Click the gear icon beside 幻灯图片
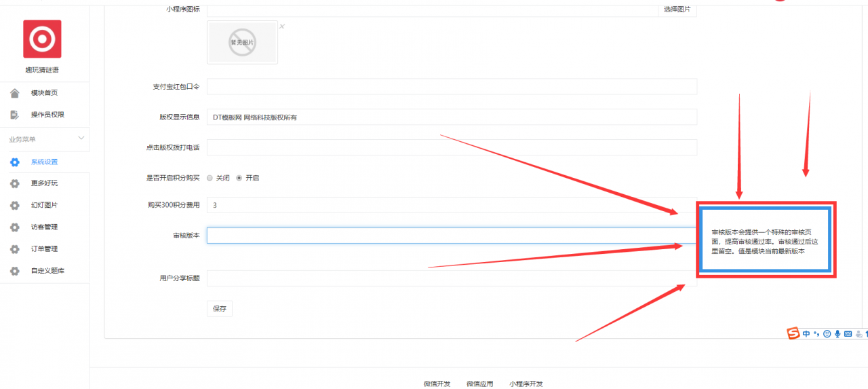The width and height of the screenshot is (868, 389). [15, 206]
